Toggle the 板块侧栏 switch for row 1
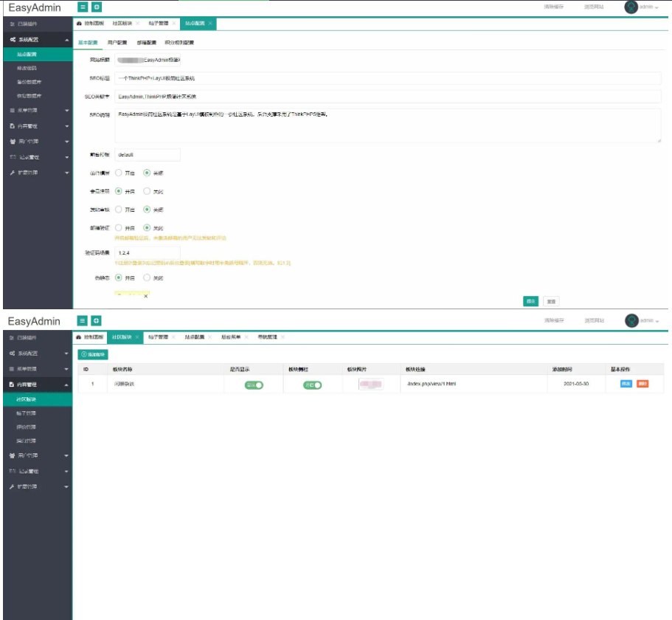Screen dimensions: 672x620 click(312, 385)
